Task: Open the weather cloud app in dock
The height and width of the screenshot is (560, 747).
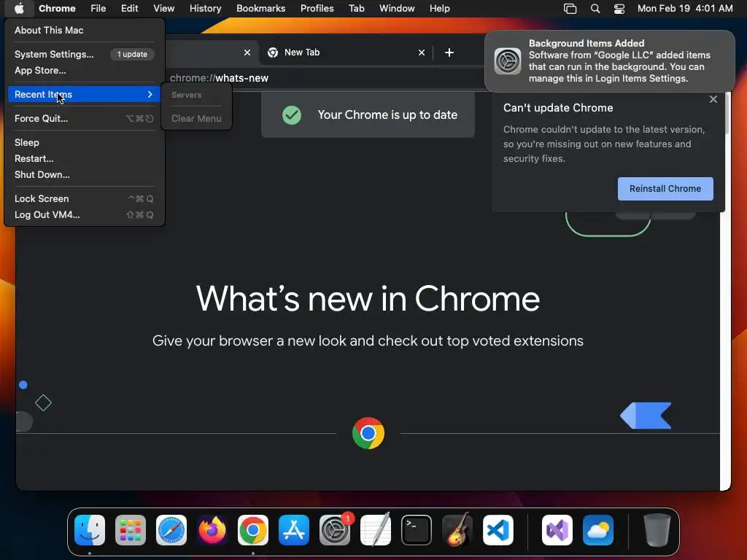Action: pyautogui.click(x=598, y=530)
